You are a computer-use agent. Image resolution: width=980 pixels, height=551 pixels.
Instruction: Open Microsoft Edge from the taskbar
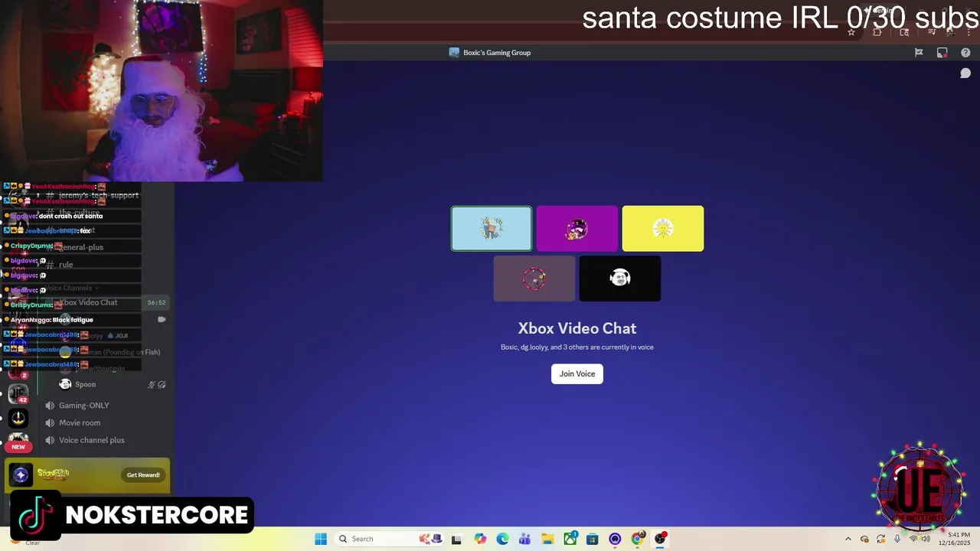point(502,539)
